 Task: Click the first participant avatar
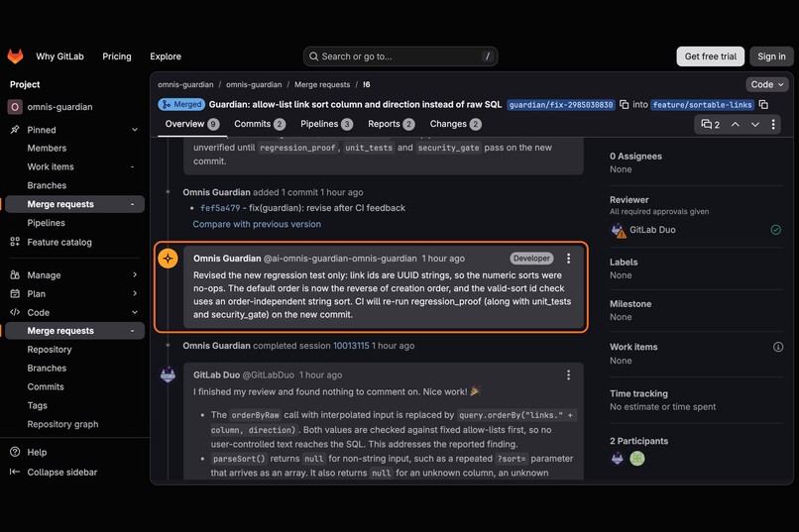[617, 458]
